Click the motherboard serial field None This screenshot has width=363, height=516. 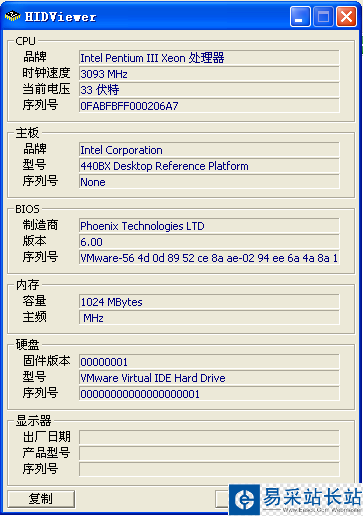coord(209,182)
